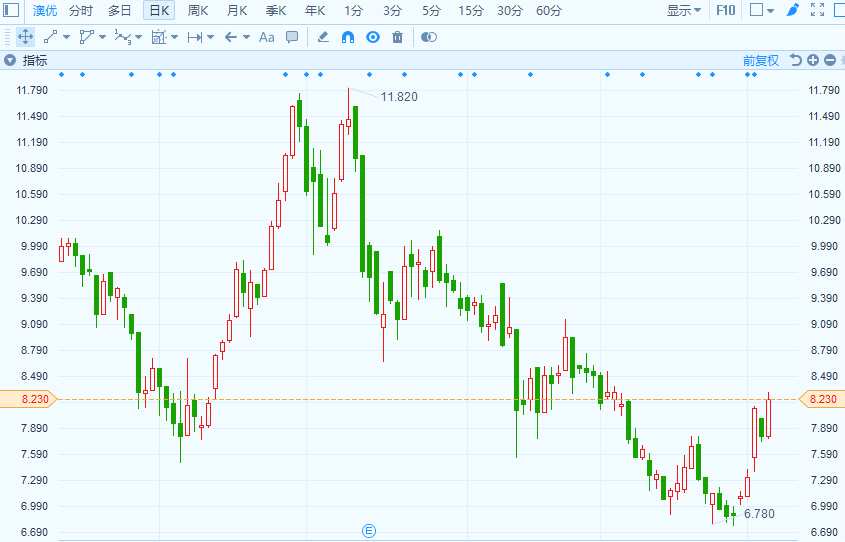Open dropdown arrow next to line segment tool

[x=66, y=37]
